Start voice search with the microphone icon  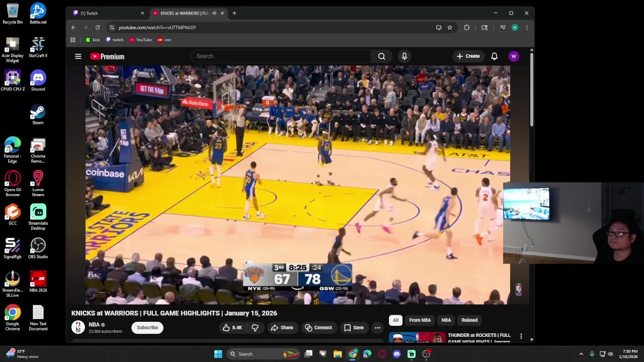click(405, 56)
